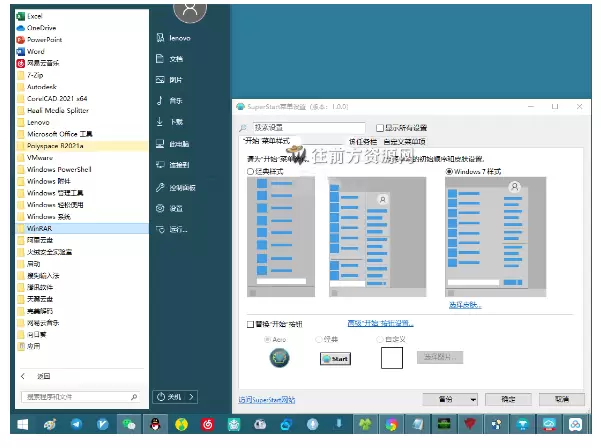Select the classic single-column style preview thumbnail
601x448 pixels.
(x=281, y=236)
